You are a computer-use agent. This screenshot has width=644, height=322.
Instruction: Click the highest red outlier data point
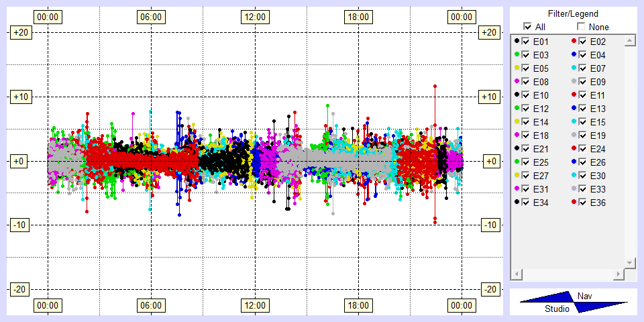click(x=435, y=86)
